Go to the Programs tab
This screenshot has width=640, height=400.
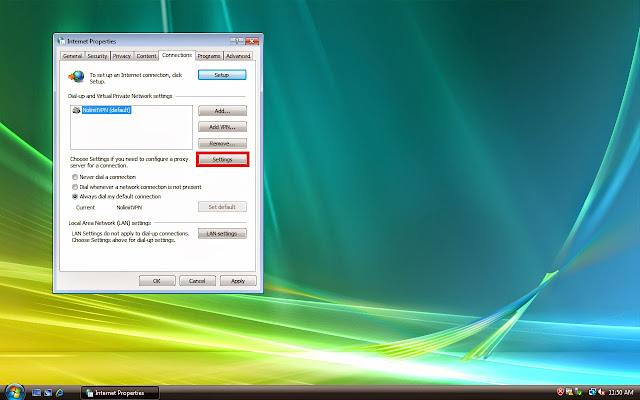click(x=209, y=56)
